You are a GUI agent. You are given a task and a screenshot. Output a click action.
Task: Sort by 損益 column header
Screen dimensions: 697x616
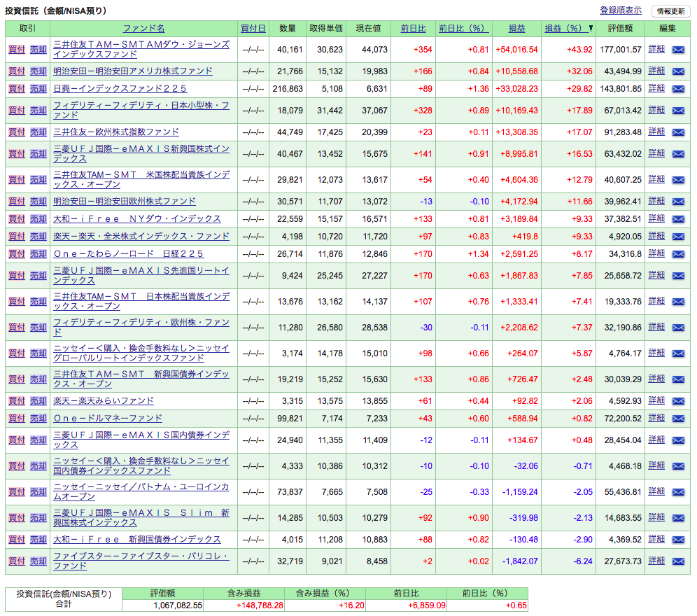(516, 29)
